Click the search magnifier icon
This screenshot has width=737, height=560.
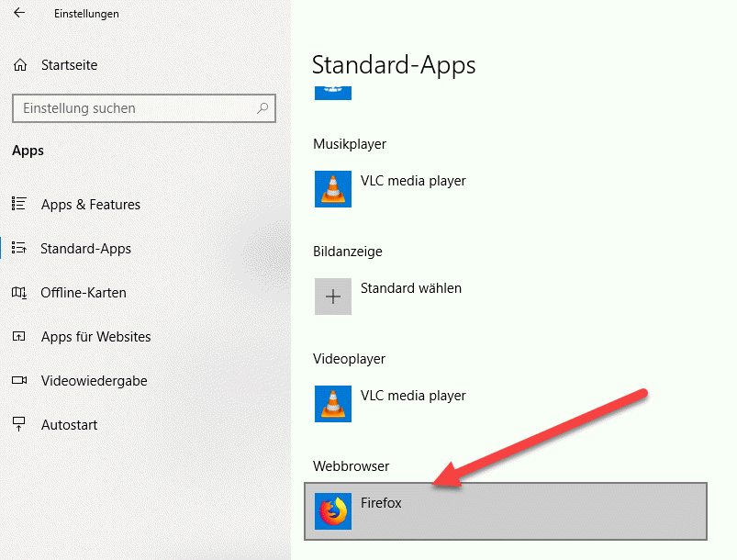(x=262, y=108)
